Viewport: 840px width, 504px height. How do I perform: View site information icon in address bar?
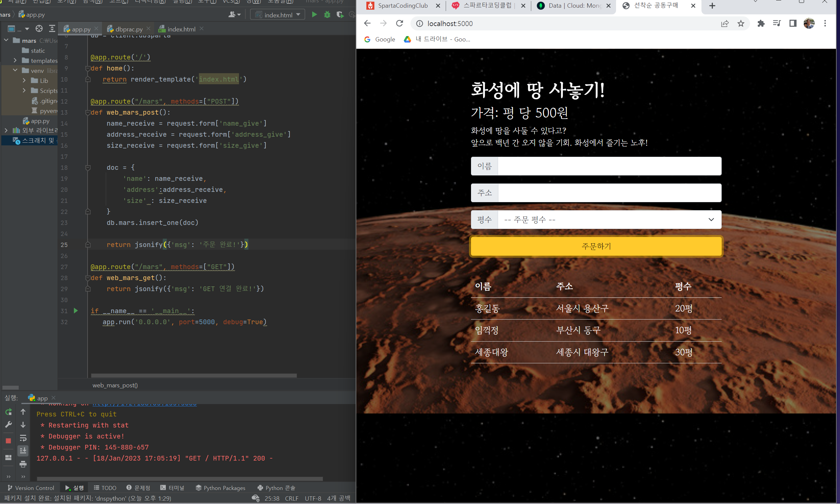tap(419, 23)
